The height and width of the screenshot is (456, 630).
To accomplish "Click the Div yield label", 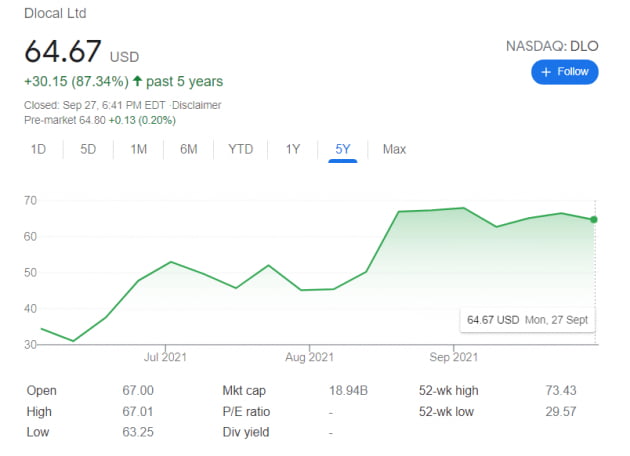I will pos(246,432).
